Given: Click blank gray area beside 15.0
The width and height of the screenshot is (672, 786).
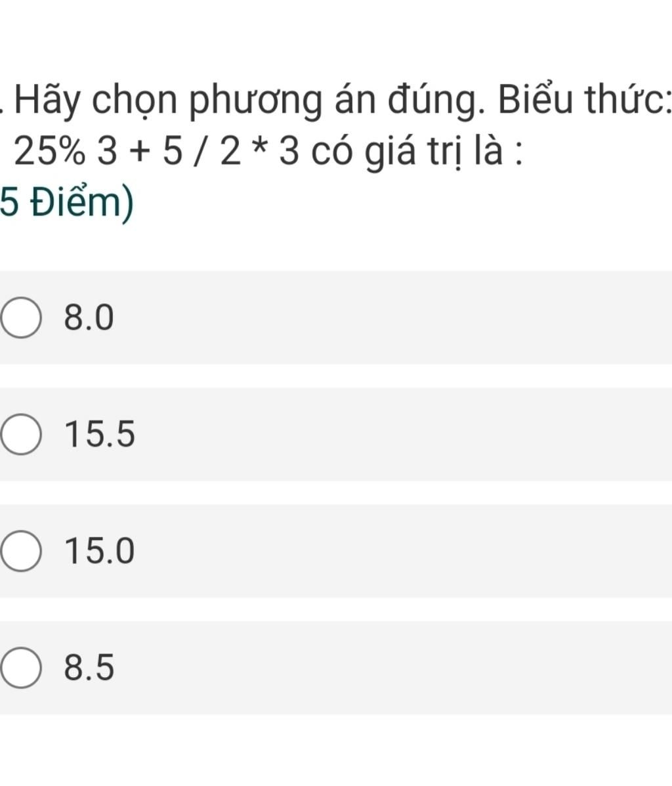Looking at the screenshot, I should coord(394,551).
